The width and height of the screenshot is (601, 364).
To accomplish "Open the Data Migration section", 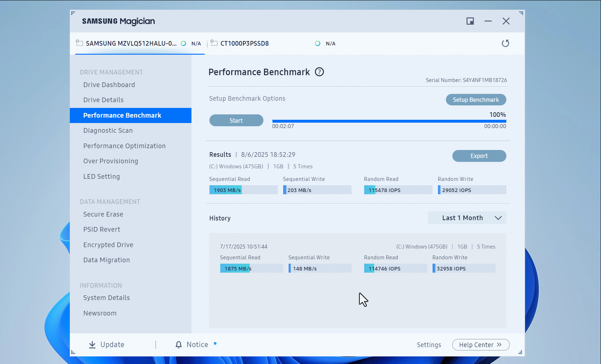I will coord(107,260).
